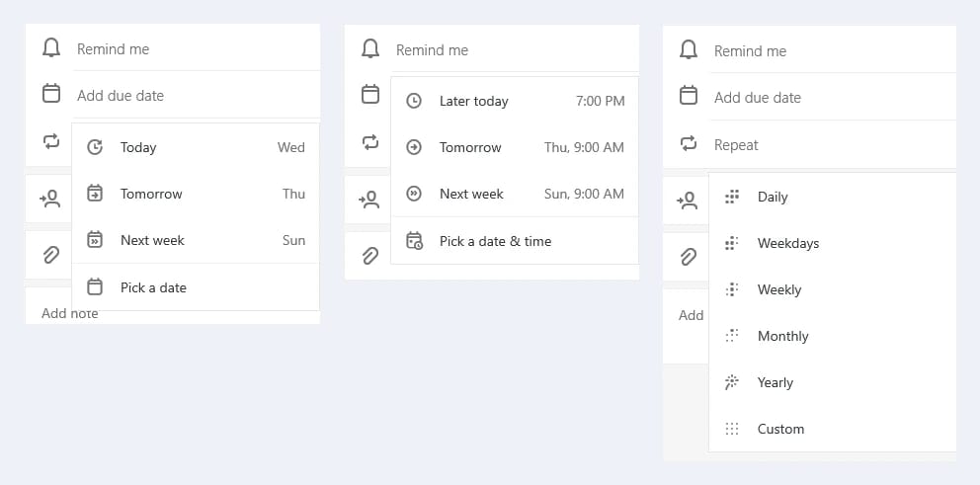Select Later today 7:00 PM reminder
980x485 pixels.
point(515,101)
